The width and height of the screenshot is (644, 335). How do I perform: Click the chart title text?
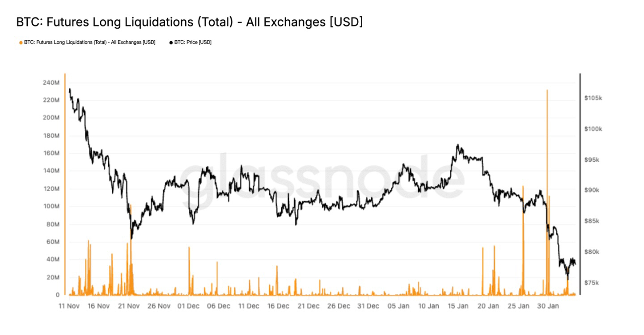[189, 22]
